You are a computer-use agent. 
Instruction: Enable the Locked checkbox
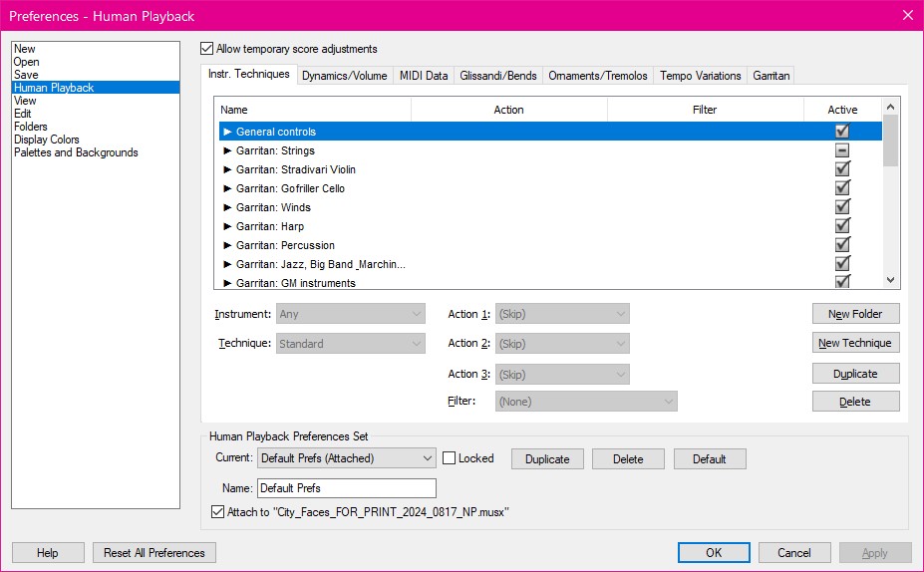450,458
